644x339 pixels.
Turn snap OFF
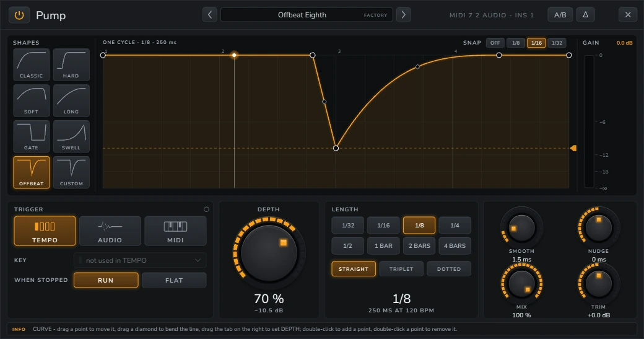click(495, 43)
